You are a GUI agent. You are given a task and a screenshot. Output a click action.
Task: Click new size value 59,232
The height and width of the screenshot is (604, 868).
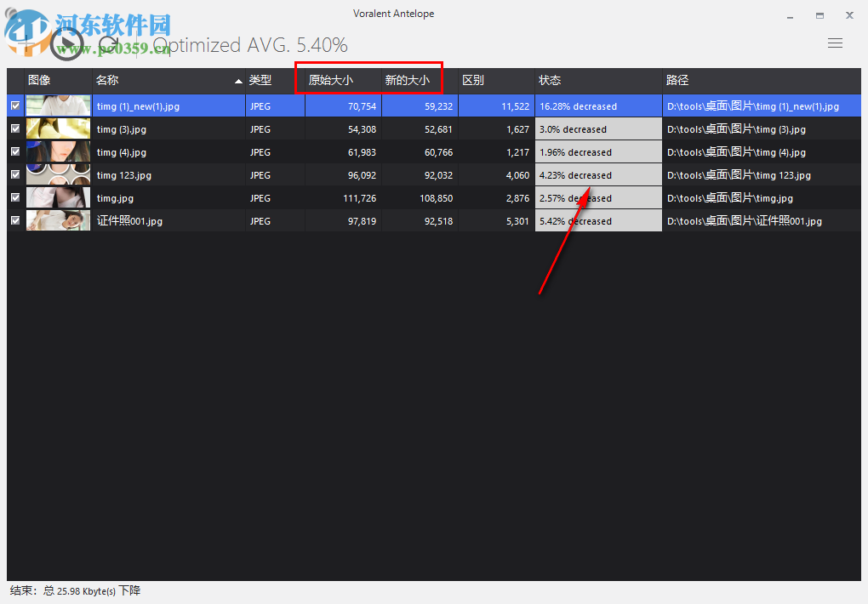pyautogui.click(x=438, y=106)
